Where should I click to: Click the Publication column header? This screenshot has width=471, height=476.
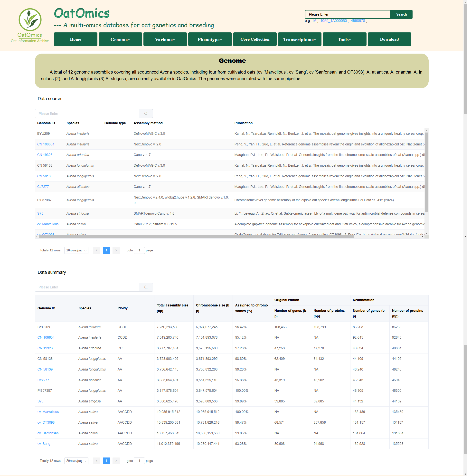243,123
